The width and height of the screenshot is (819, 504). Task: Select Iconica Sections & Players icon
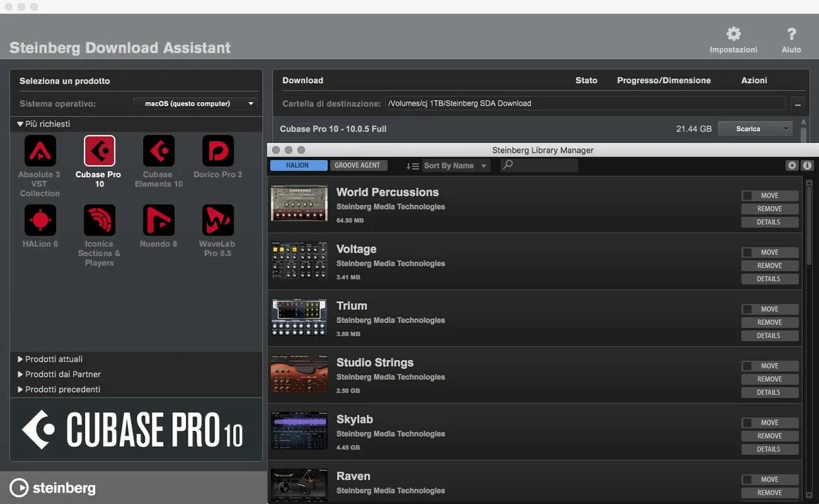point(100,220)
